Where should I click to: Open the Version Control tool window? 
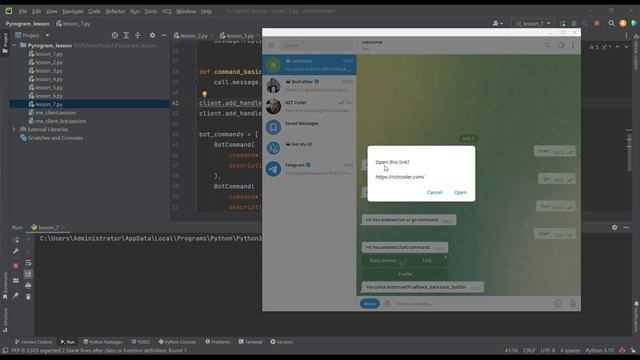click(x=33, y=342)
